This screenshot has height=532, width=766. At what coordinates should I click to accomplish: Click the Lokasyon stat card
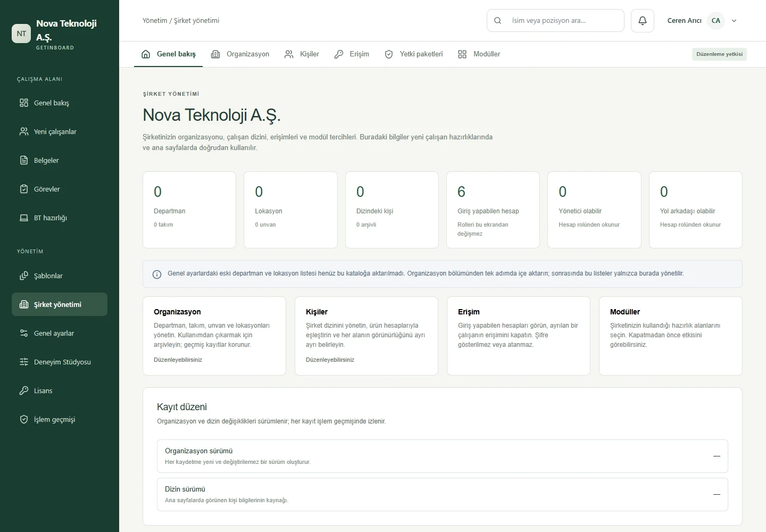click(x=290, y=210)
